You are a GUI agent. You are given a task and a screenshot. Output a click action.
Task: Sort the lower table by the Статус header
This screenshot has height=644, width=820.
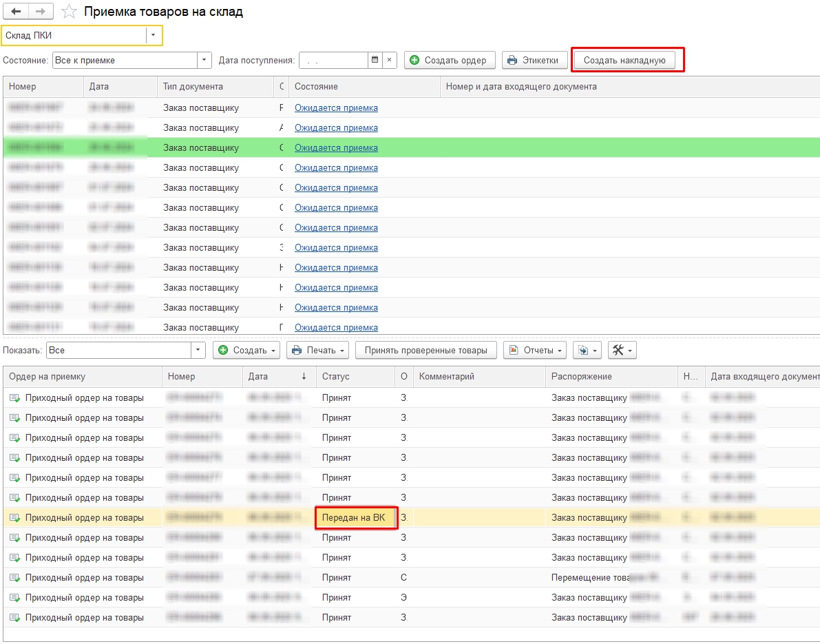pyautogui.click(x=356, y=377)
